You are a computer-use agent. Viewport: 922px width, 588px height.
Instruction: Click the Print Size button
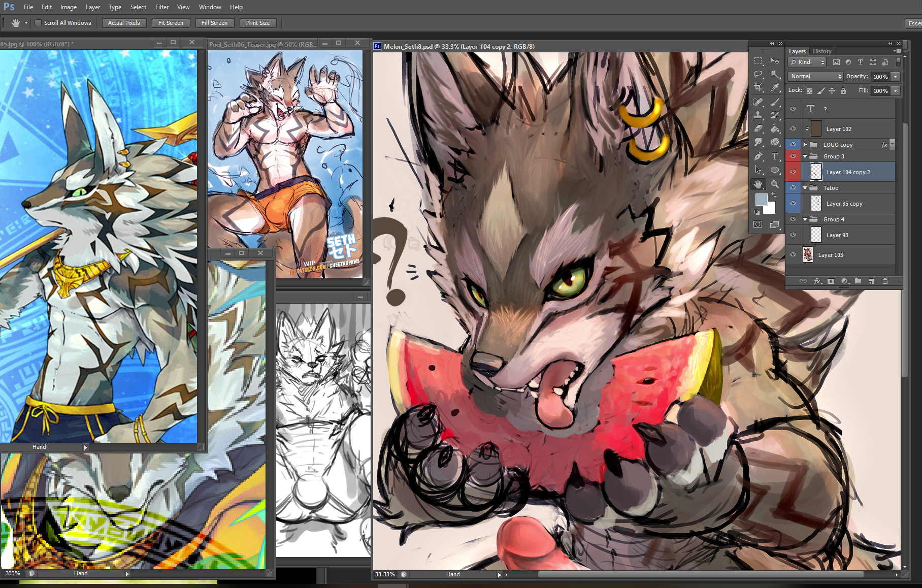258,23
